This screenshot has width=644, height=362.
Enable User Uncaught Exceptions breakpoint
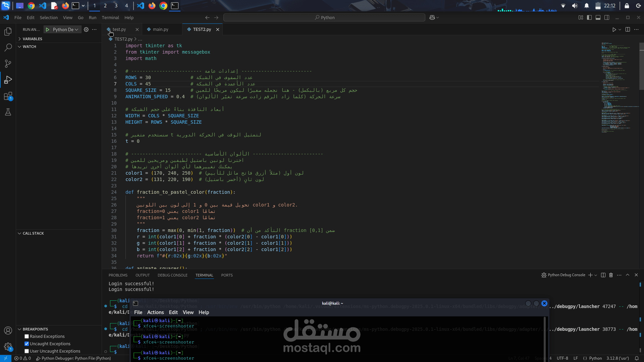[26, 351]
